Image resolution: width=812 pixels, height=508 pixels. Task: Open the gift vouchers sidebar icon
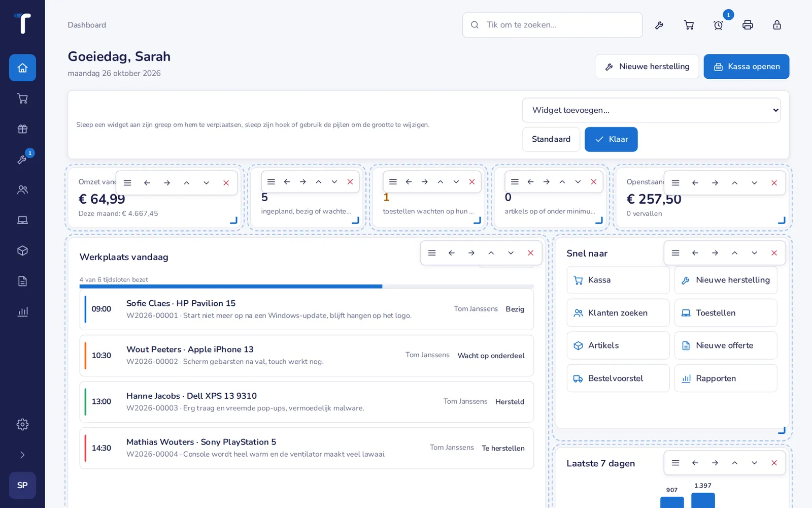point(22,129)
